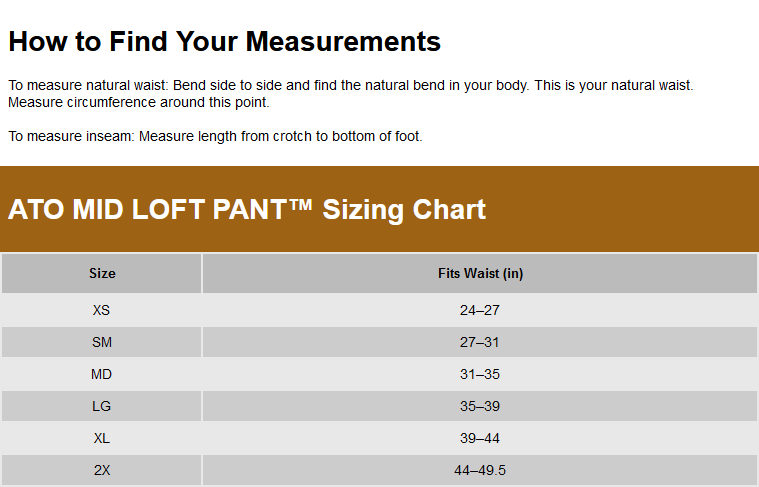Click the 'Size' column header
Screen dimensions: 759x487
point(102,273)
